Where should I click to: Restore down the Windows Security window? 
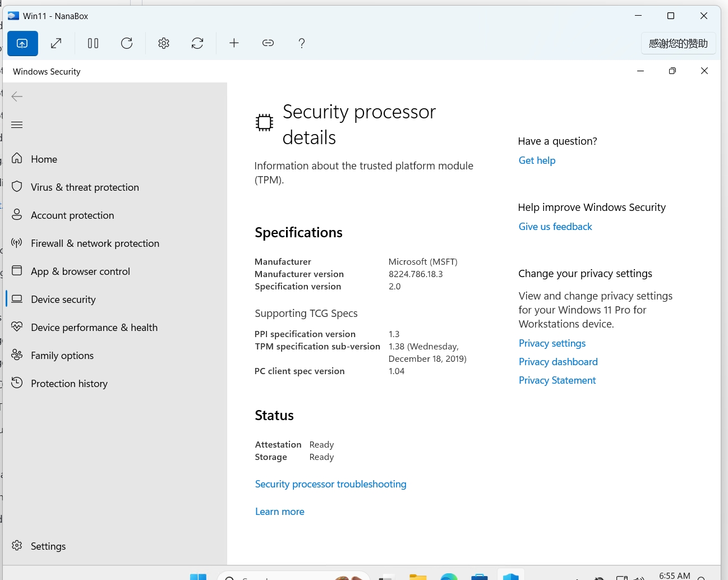(x=672, y=71)
